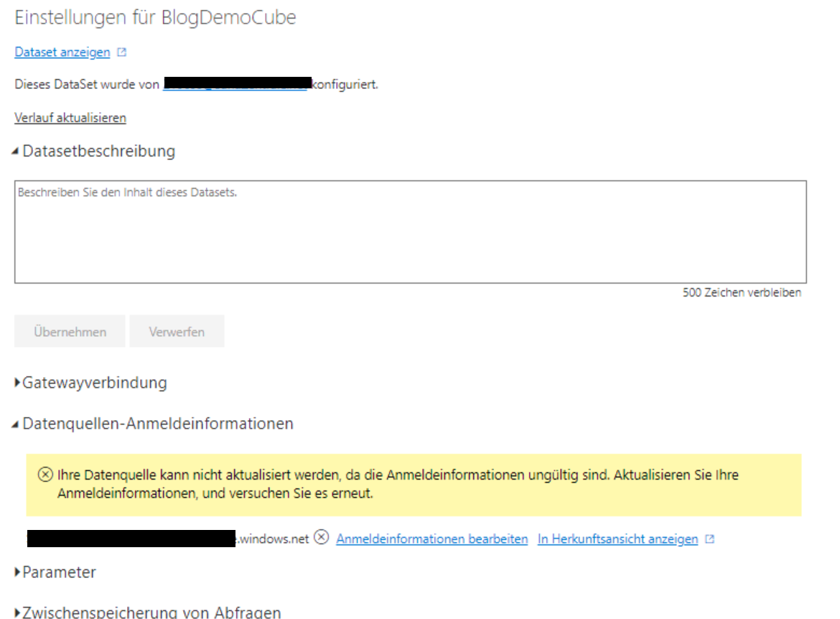Click the Übernehmen button
This screenshot has width=840, height=619.
[70, 331]
